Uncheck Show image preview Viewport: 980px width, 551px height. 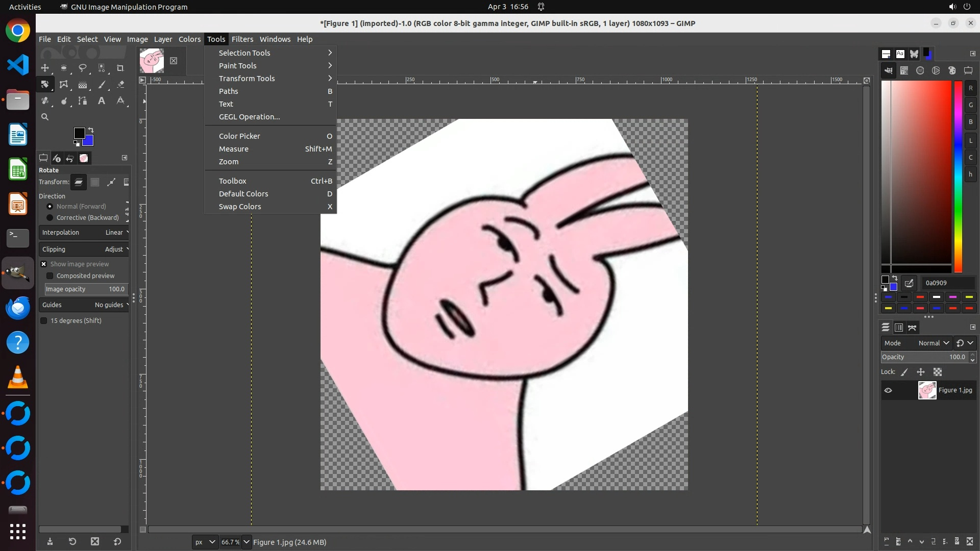pyautogui.click(x=44, y=264)
